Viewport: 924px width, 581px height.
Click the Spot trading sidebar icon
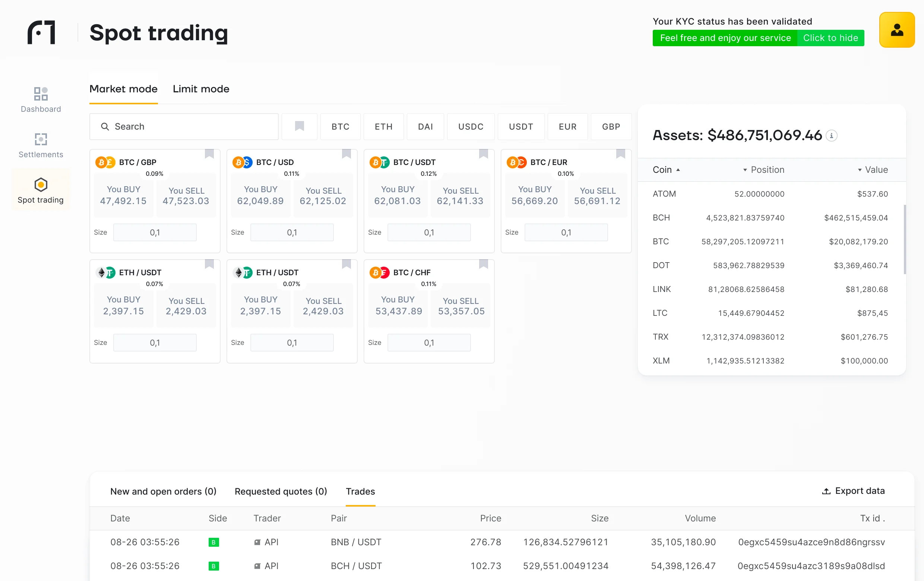coord(40,184)
